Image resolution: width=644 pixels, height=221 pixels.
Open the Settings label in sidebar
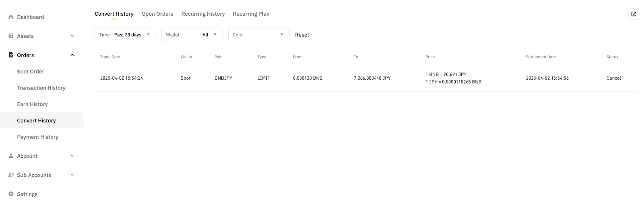coord(27,194)
